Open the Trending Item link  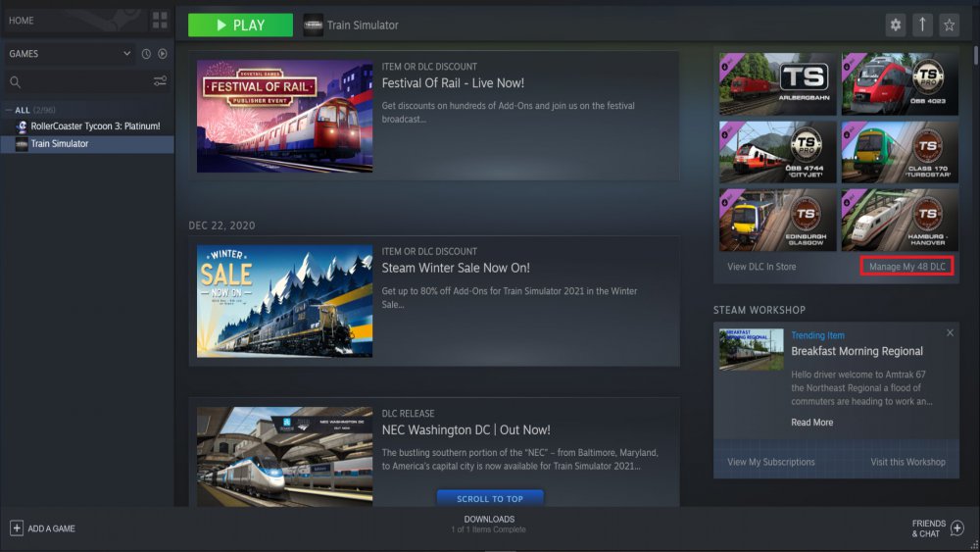coord(817,335)
